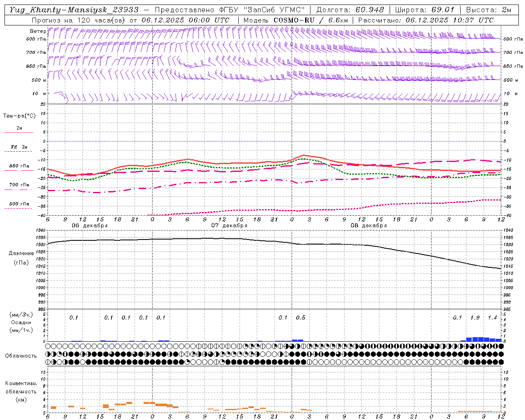
Task: Click the Долгота: 60.948 header value
Action: click(350, 10)
